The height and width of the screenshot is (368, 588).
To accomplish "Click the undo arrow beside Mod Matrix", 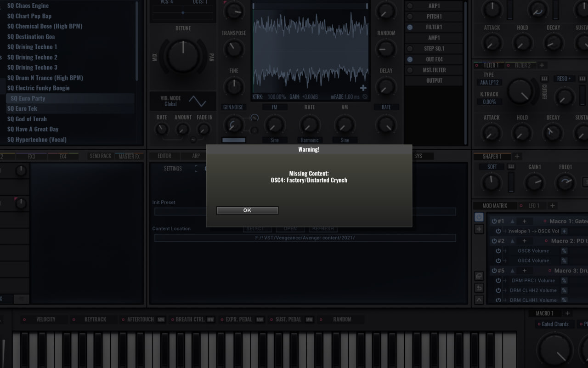I will tap(479, 288).
